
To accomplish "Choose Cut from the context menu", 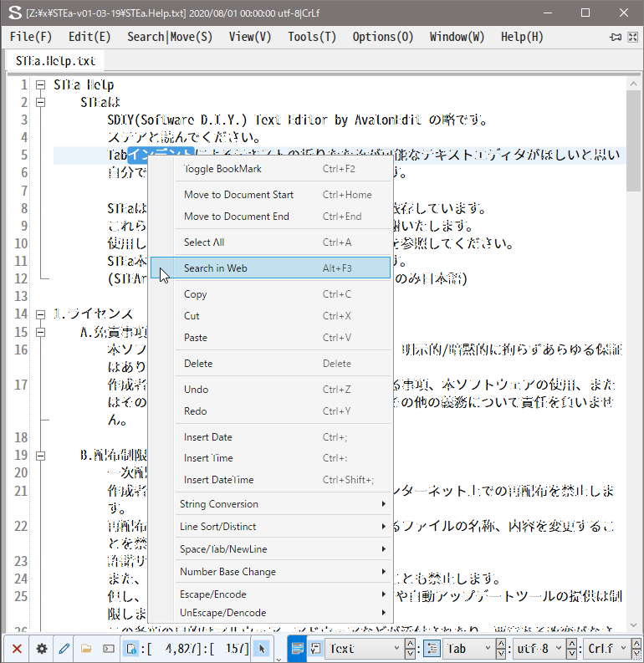I will tap(271, 316).
